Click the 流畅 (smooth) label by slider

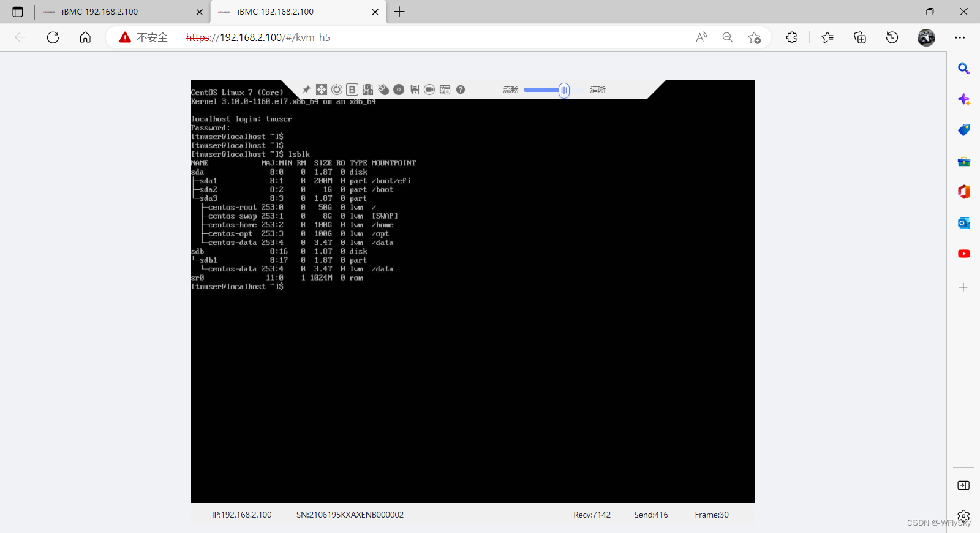(x=511, y=89)
